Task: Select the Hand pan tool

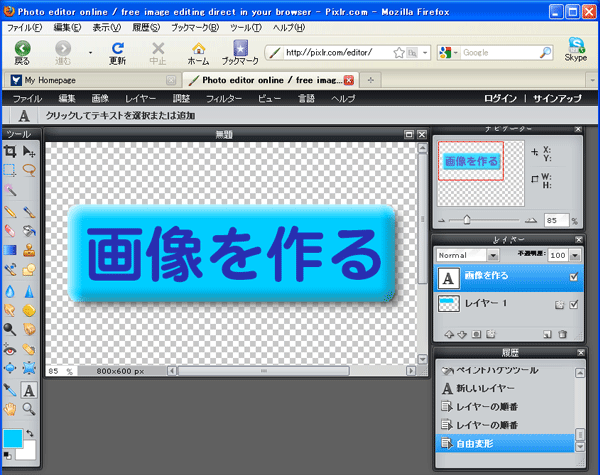Action: 10,409
